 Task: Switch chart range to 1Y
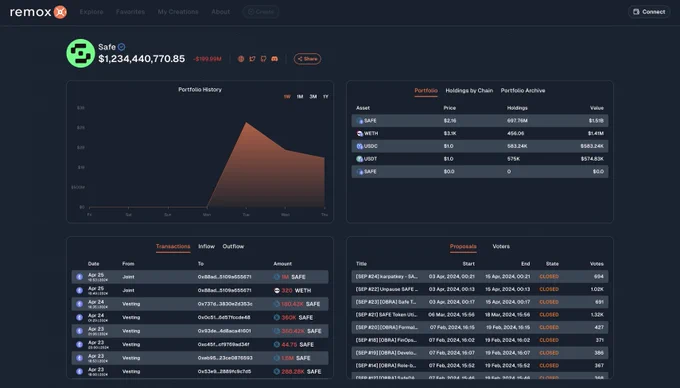[326, 97]
